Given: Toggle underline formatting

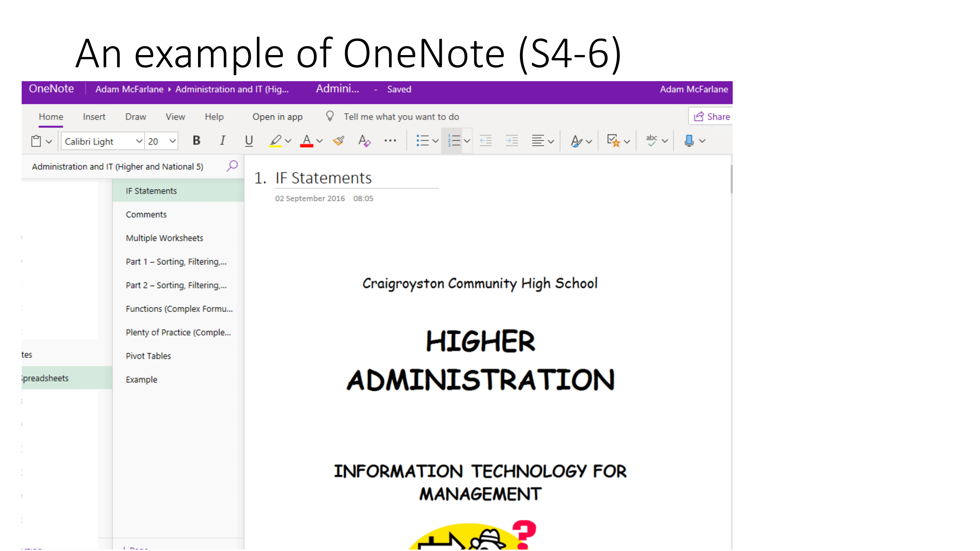Looking at the screenshot, I should tap(249, 141).
